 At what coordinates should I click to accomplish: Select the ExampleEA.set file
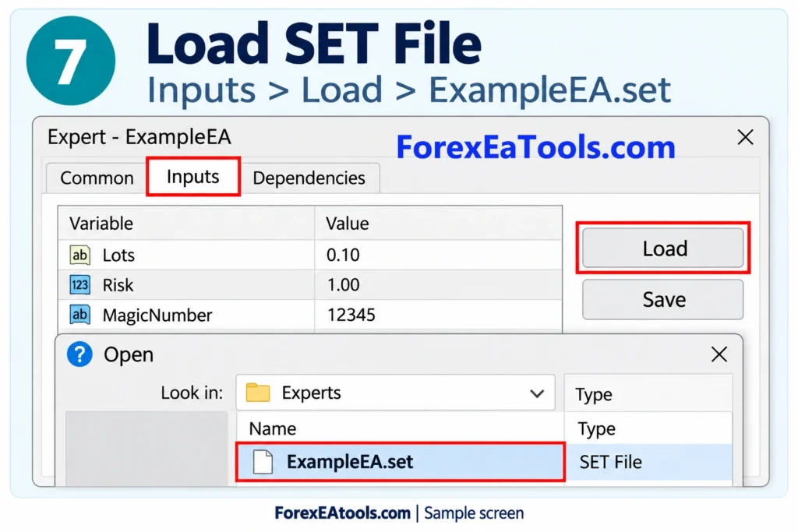click(401, 462)
